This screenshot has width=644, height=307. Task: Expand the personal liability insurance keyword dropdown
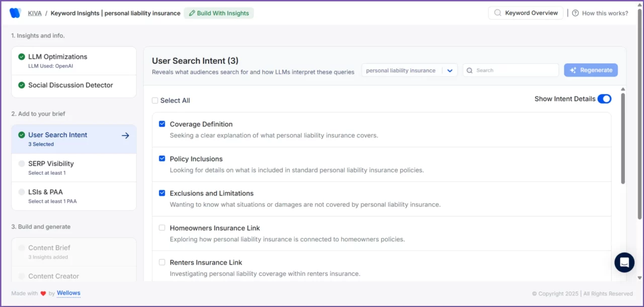point(450,70)
